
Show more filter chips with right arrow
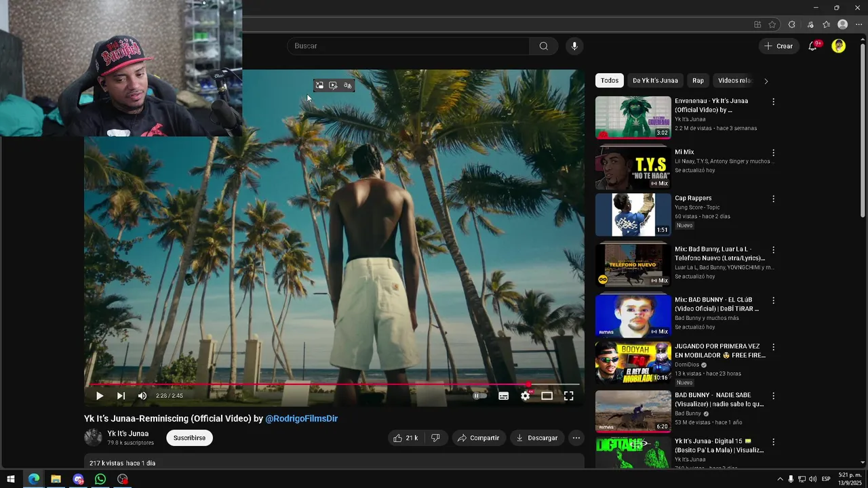[x=766, y=81]
